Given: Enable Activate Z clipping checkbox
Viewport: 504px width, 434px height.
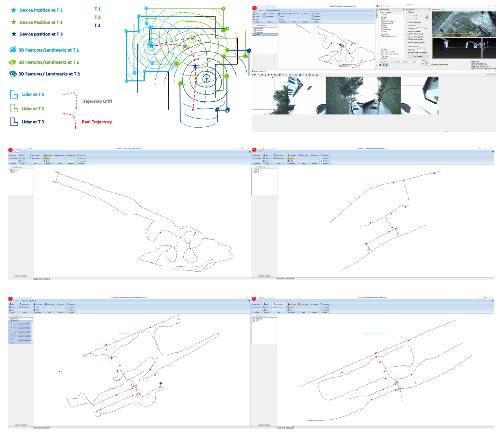Looking at the screenshot, I should coord(409,22).
